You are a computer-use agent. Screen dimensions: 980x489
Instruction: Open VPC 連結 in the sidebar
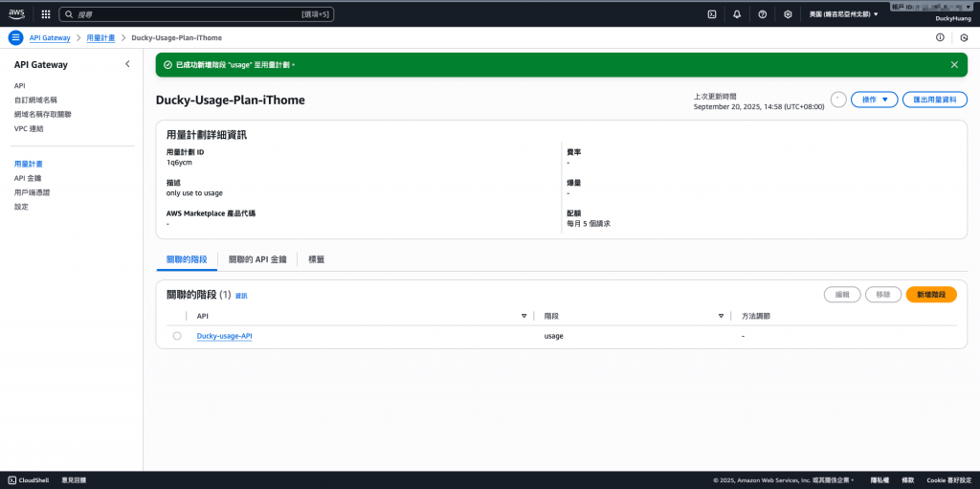pyautogui.click(x=29, y=129)
